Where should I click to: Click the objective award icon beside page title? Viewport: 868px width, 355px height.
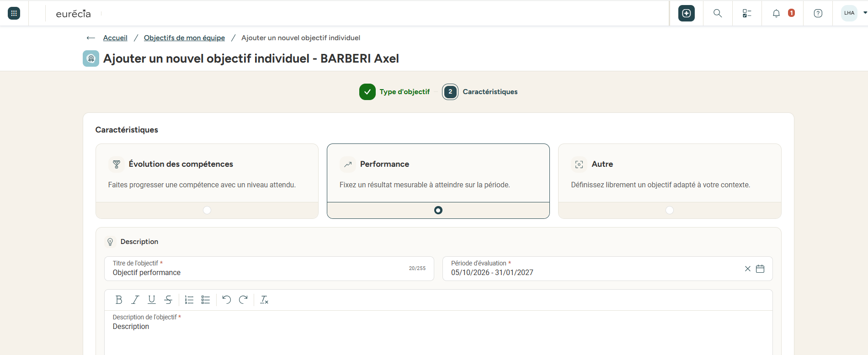pos(91,58)
